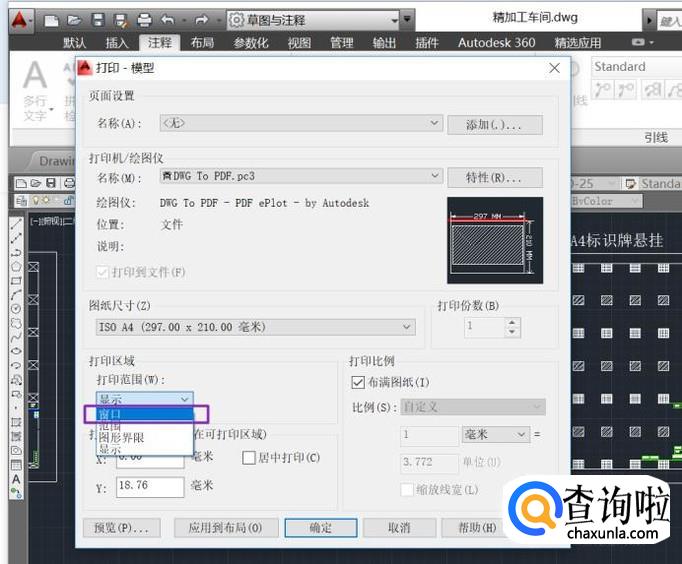
Task: Click the 3.772 units input field
Action: 429,462
